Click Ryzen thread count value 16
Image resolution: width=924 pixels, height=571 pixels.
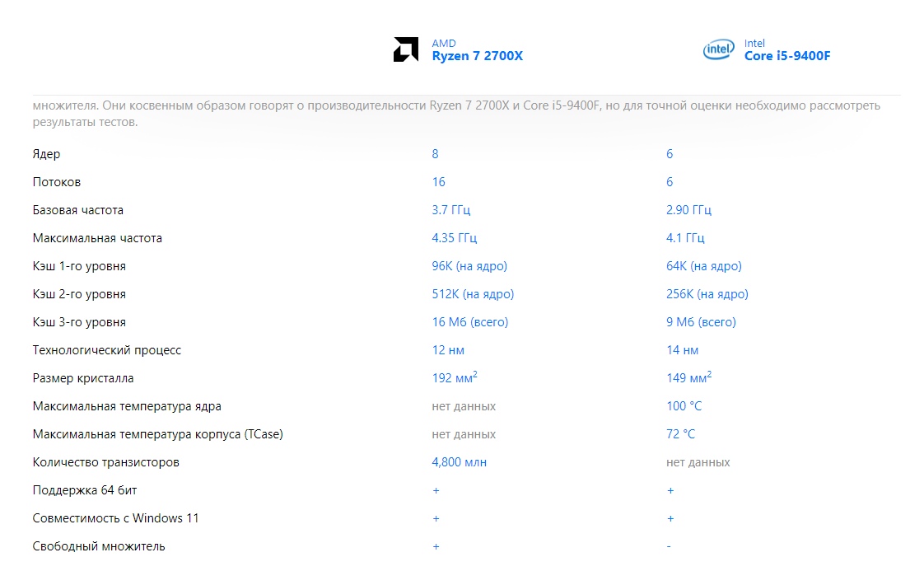(438, 182)
